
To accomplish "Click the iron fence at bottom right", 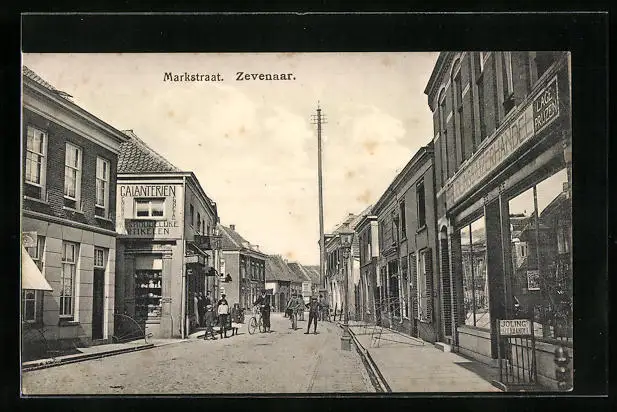I will click(x=518, y=358).
